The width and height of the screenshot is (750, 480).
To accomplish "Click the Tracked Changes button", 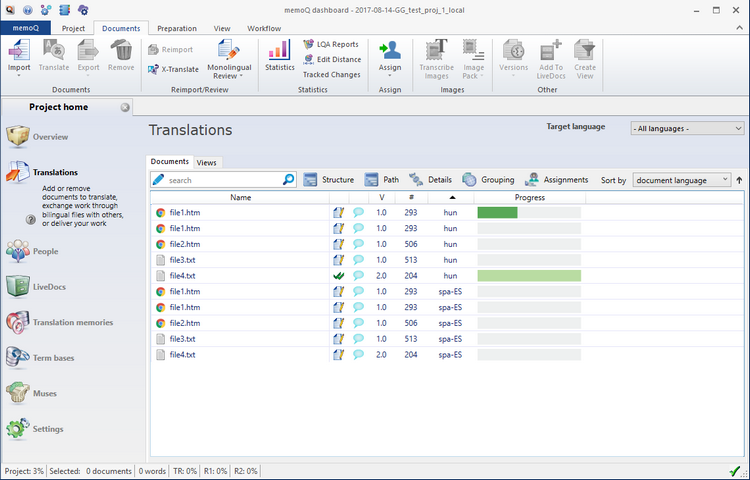I will pos(331,75).
